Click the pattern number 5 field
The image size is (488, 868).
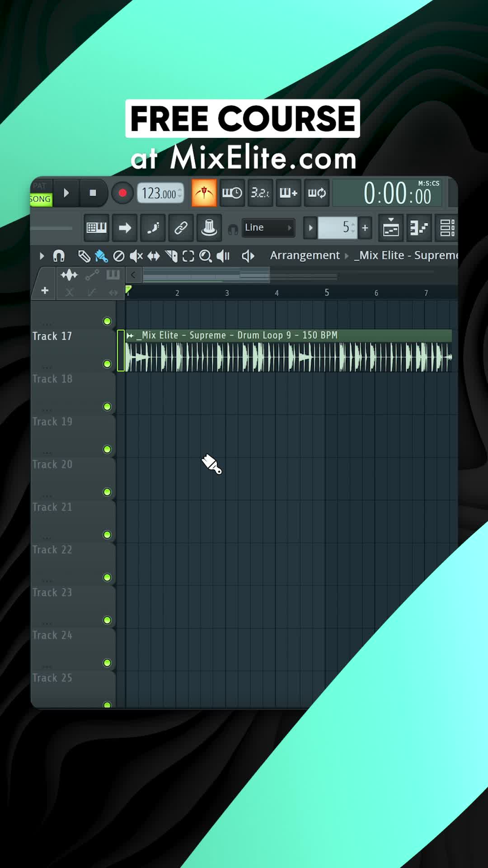[x=337, y=227]
